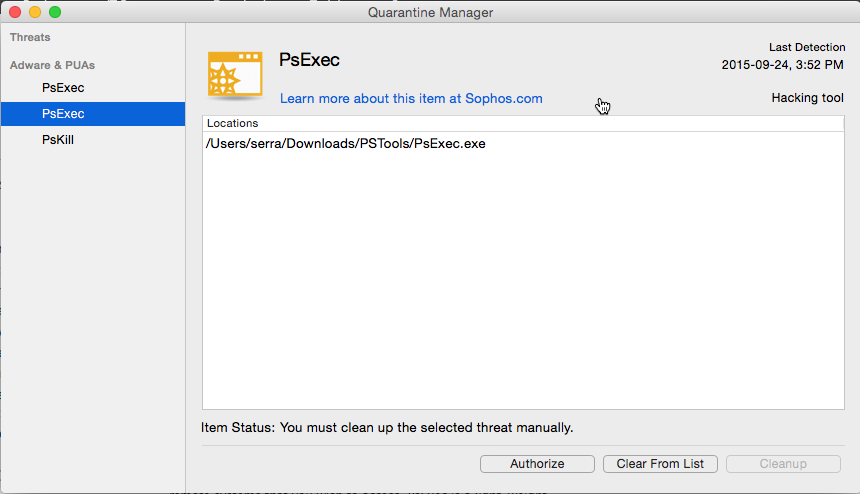The height and width of the screenshot is (494, 860).
Task: Zoom window with the green button
Action: [x=55, y=12]
